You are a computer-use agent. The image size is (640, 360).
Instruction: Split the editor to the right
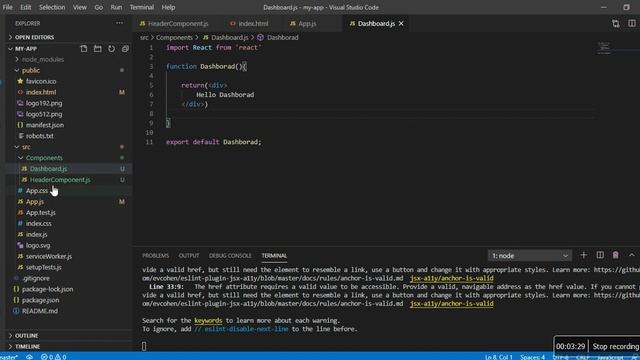631,24
